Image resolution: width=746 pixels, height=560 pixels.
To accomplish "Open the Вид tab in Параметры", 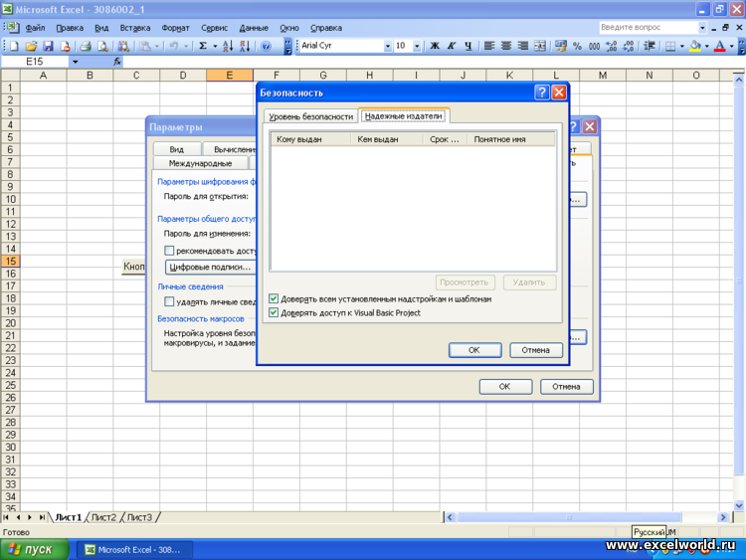I will pyautogui.click(x=176, y=149).
